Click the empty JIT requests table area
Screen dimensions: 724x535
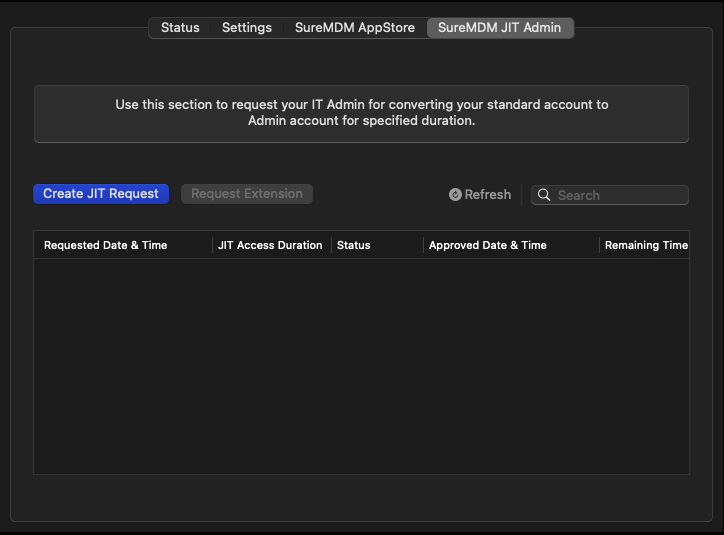pos(361,365)
